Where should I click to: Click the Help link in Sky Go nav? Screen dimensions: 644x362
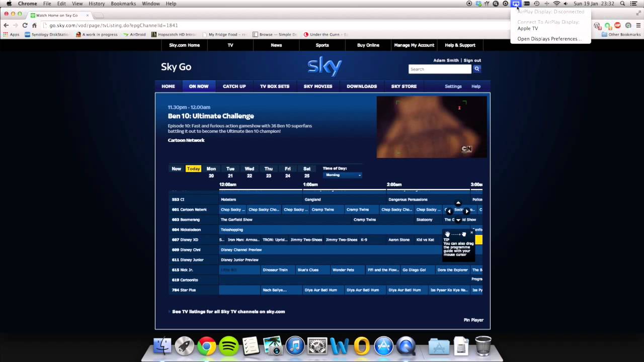click(476, 86)
